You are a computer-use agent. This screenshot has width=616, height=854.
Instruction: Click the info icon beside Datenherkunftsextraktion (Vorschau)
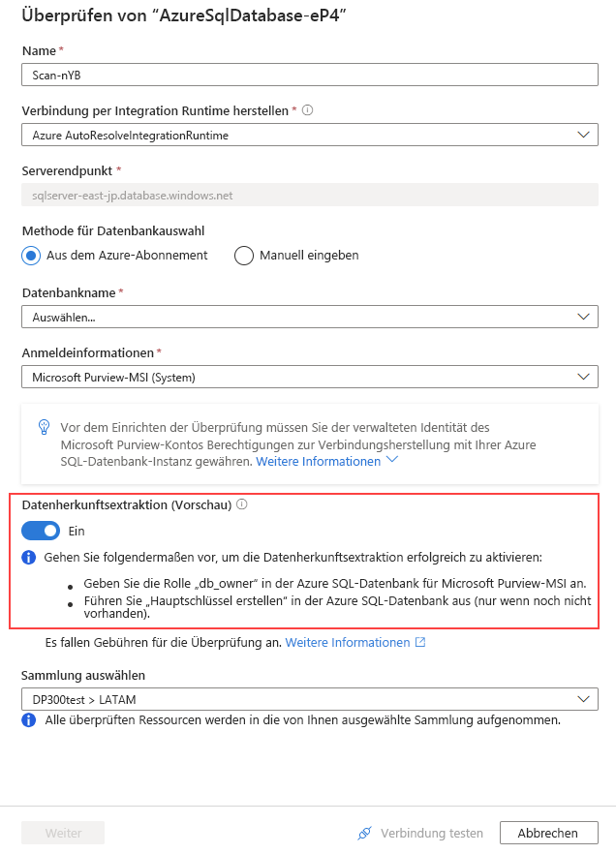pyautogui.click(x=242, y=503)
